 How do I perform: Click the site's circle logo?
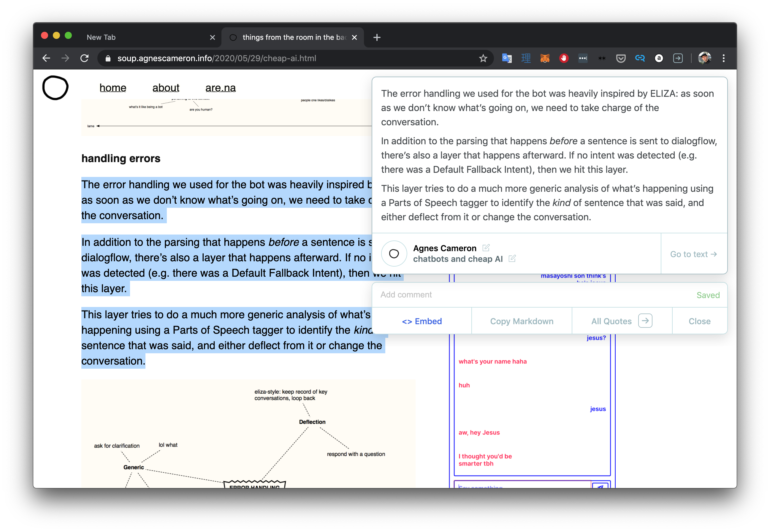(x=55, y=88)
